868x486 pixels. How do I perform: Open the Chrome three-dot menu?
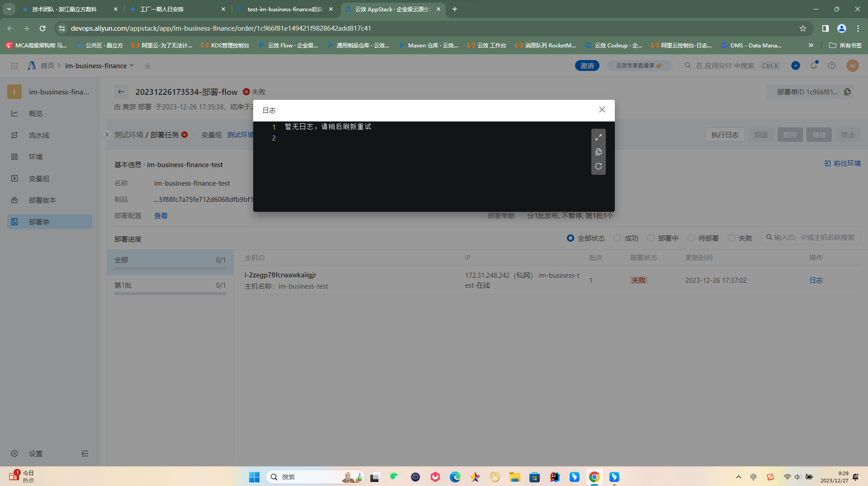(858, 28)
